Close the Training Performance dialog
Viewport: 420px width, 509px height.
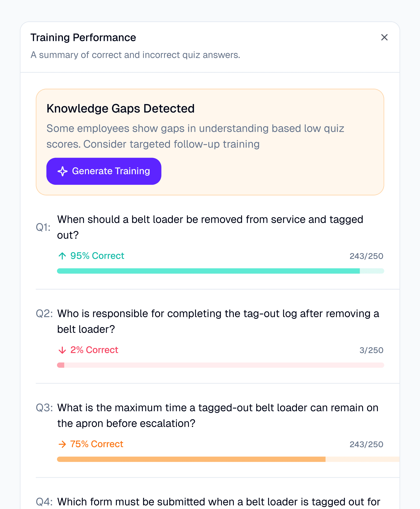pyautogui.click(x=384, y=37)
